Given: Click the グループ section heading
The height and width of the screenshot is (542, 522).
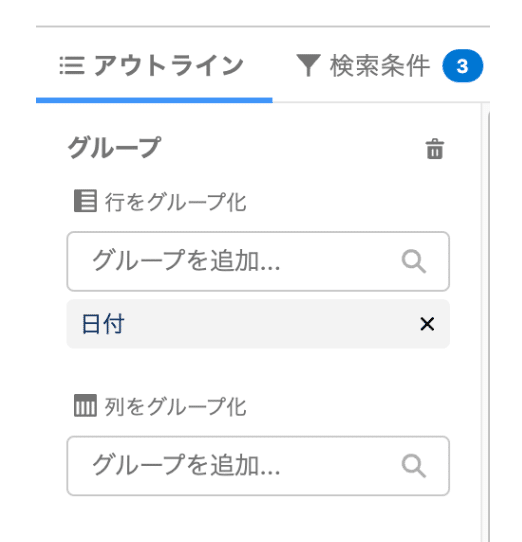Looking at the screenshot, I should click(x=114, y=147).
